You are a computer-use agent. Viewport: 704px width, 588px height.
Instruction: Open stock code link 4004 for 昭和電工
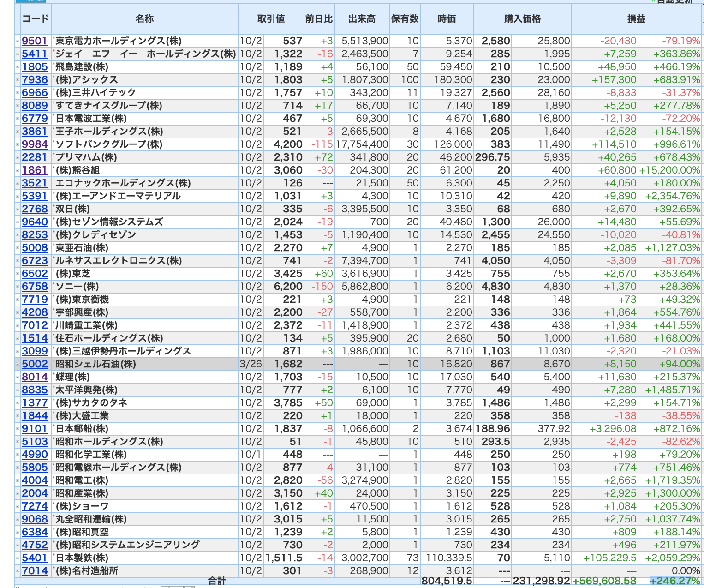click(x=35, y=480)
